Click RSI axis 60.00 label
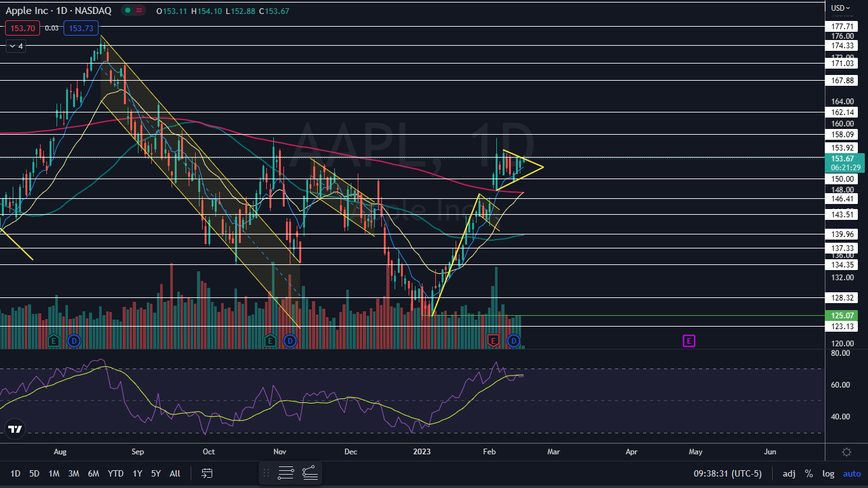The image size is (868, 488). pos(841,385)
